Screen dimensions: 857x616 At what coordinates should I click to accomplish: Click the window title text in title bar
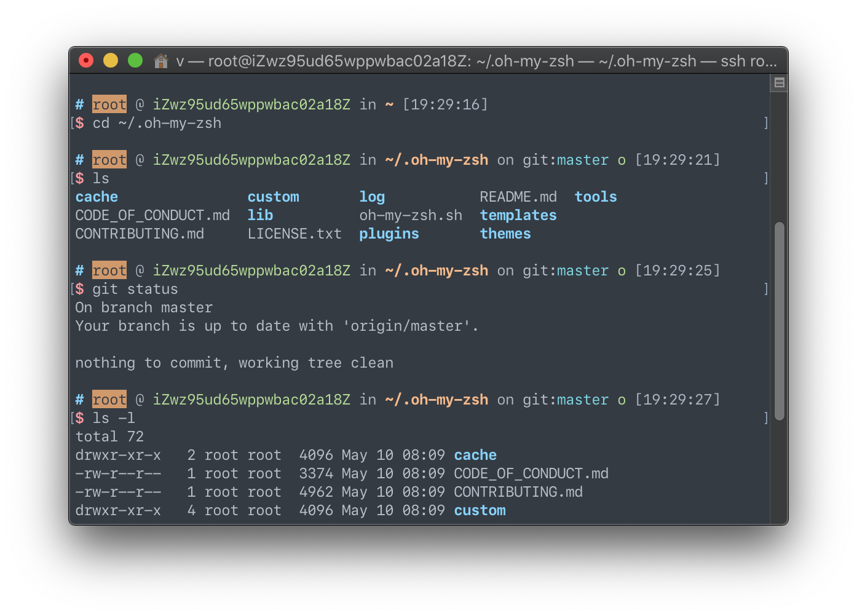click(476, 61)
